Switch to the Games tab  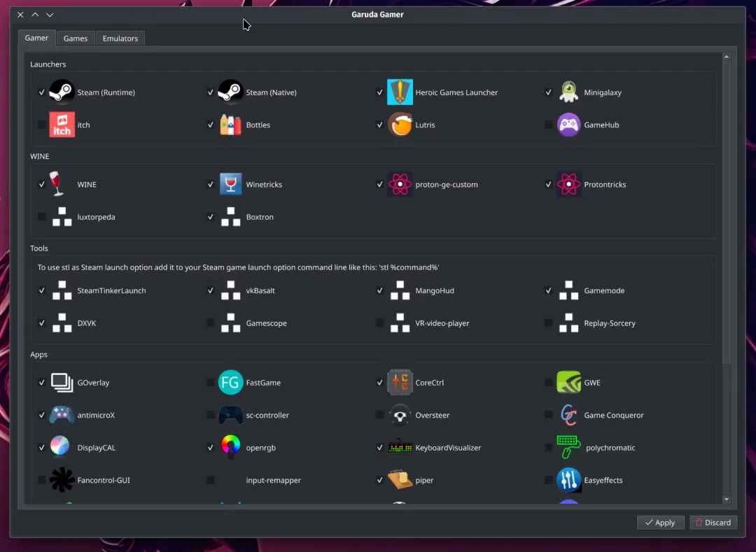pos(76,38)
